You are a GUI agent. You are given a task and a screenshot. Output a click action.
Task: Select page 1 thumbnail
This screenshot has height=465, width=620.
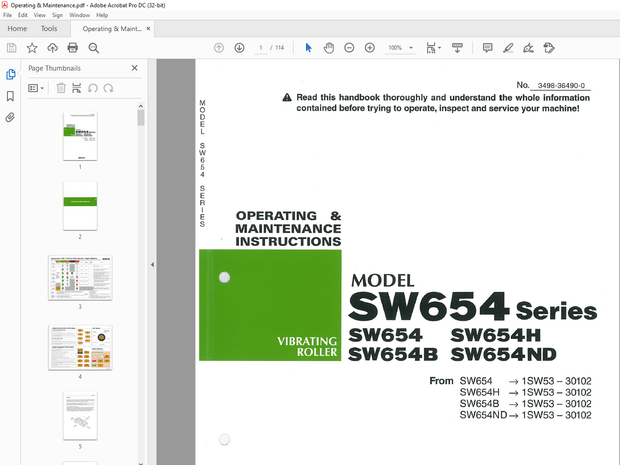pyautogui.click(x=80, y=136)
